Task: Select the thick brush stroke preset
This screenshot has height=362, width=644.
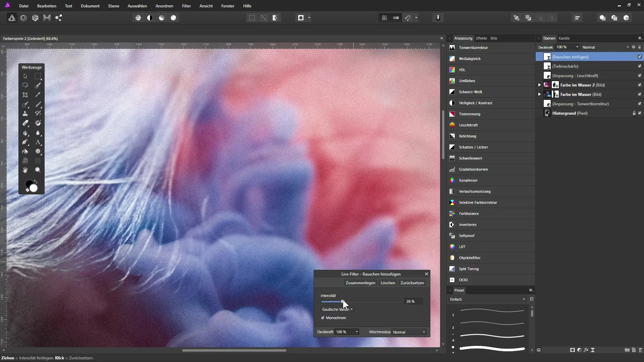Action: [x=492, y=349]
